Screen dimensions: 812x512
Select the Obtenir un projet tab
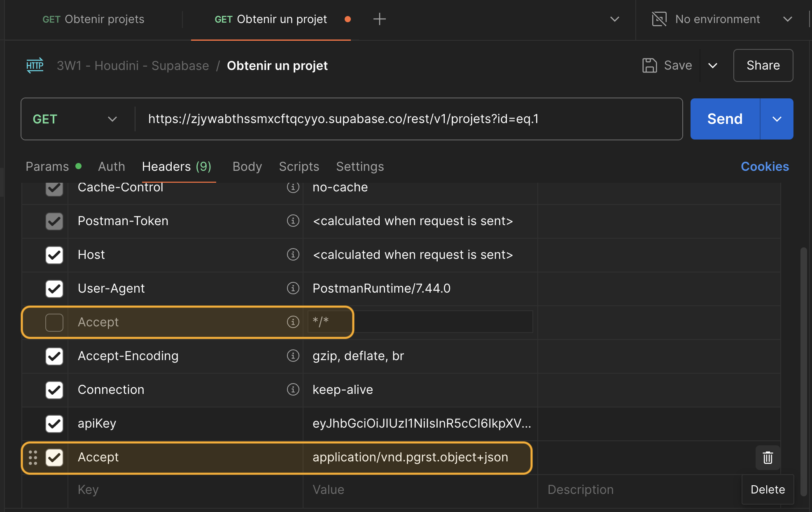[271, 19]
